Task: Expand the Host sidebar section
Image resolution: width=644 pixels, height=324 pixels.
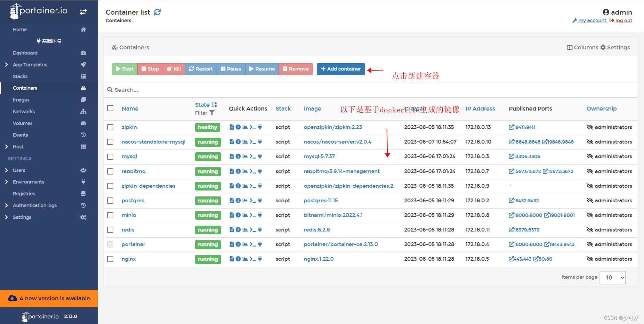Action: (x=18, y=146)
